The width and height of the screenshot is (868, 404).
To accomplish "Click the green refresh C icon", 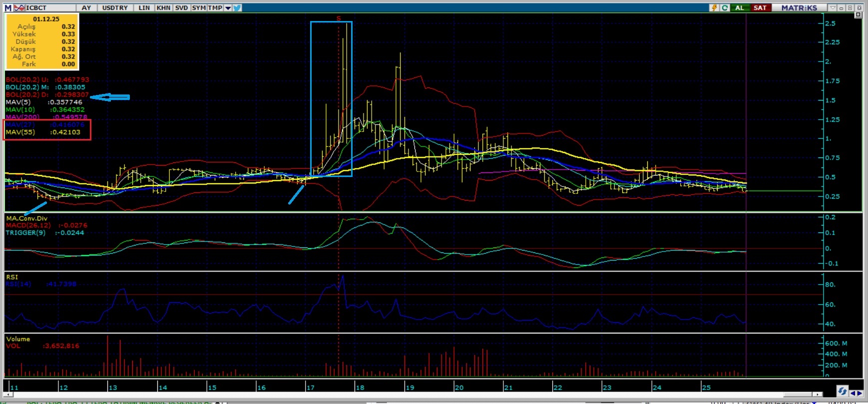I will click(x=725, y=8).
